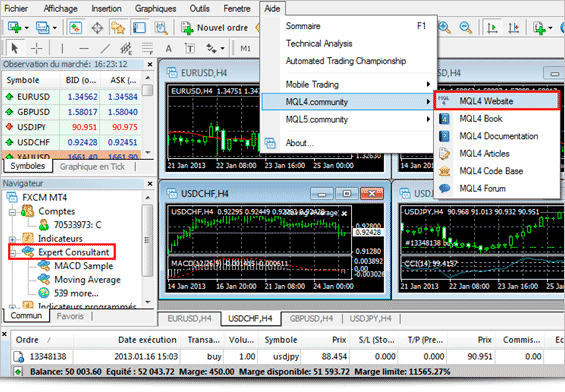
Task: Switch to Graphique en Tick tab
Action: 92,166
